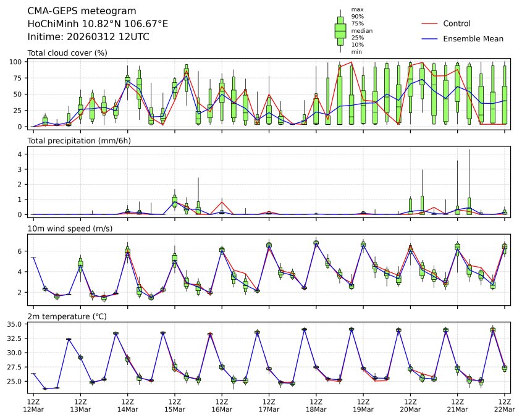Select the Control legend label
Image resolution: width=522 pixels, height=420 pixels.
click(457, 23)
